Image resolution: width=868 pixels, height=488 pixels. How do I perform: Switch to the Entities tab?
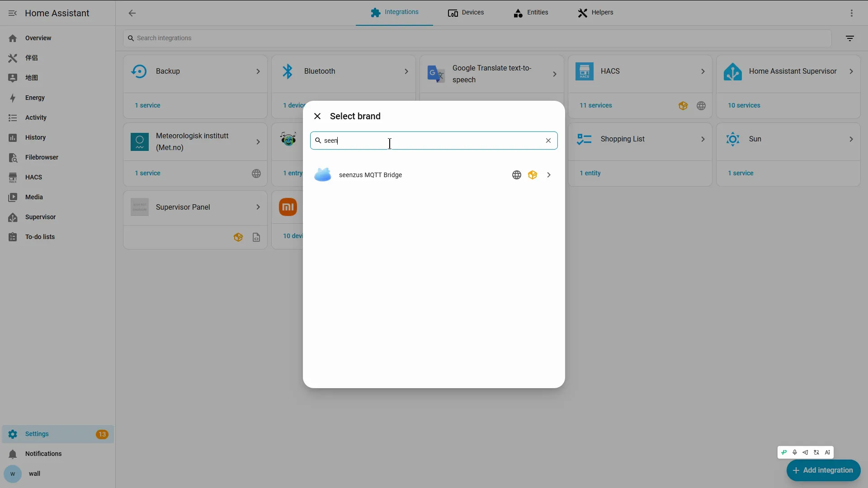(x=531, y=13)
